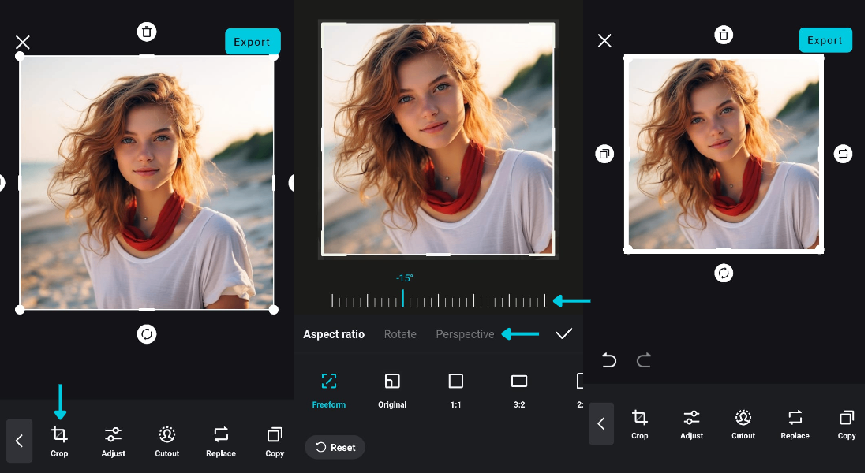The height and width of the screenshot is (473, 868).
Task: Click the cropped photo in the middle panel
Action: coord(438,139)
